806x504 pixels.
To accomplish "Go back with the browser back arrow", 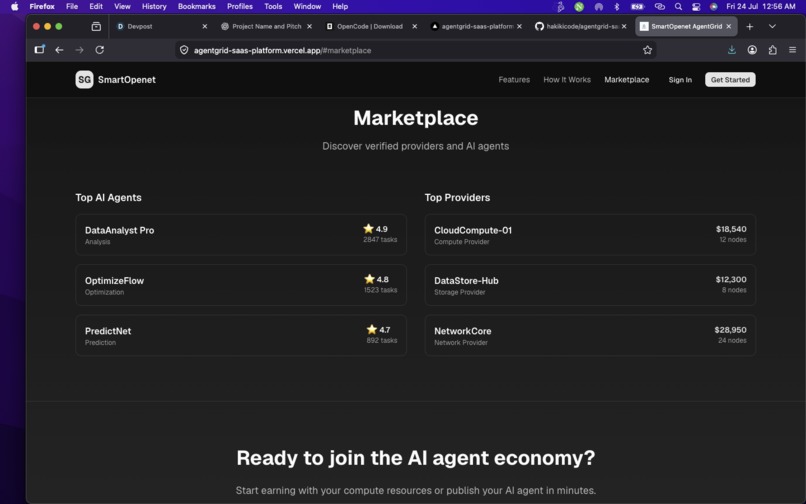I will click(x=59, y=50).
